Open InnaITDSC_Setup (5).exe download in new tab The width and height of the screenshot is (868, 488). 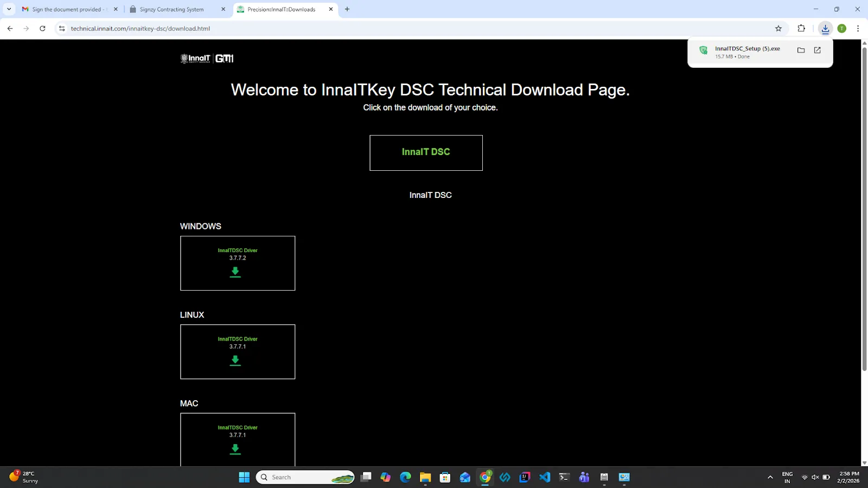click(x=817, y=50)
